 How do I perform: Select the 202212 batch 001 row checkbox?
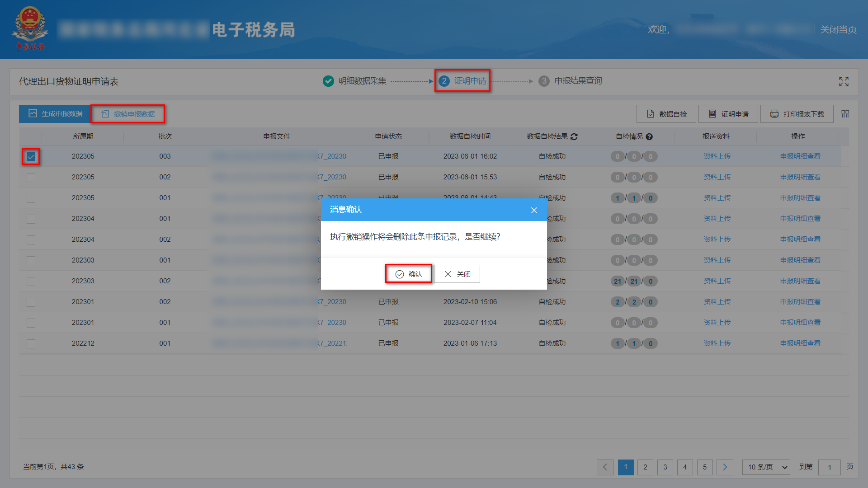30,343
